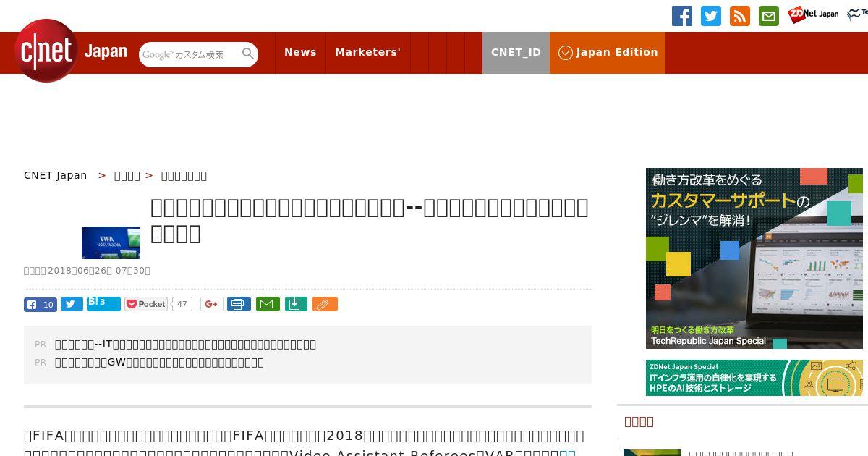Open the Facebook icon in the top bar

coord(682,16)
